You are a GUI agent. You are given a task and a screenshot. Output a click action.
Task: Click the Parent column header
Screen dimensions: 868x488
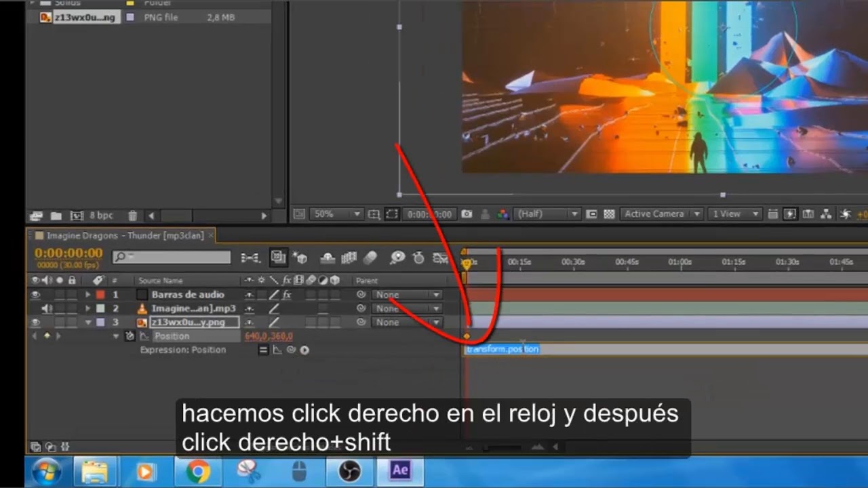(x=367, y=281)
